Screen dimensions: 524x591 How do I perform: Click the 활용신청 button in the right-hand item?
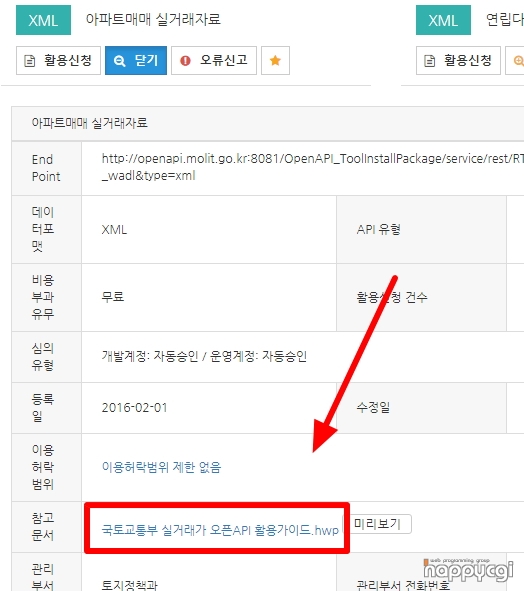point(458,60)
